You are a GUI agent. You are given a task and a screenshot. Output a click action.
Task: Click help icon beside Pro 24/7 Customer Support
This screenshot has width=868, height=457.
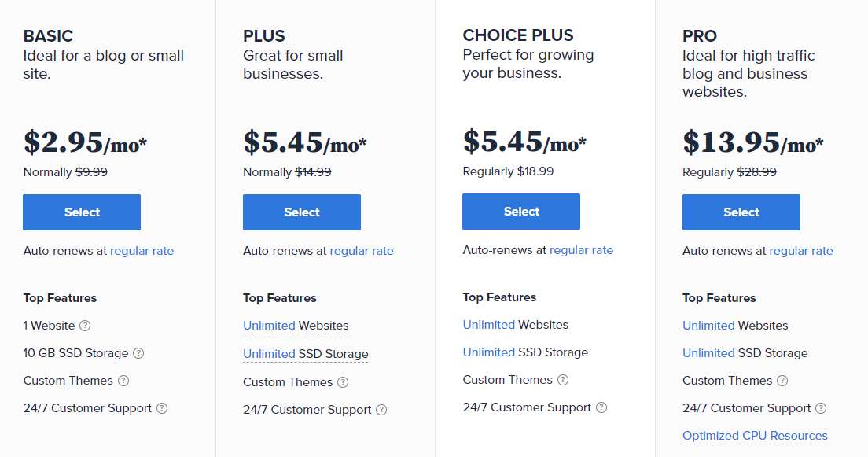821,408
